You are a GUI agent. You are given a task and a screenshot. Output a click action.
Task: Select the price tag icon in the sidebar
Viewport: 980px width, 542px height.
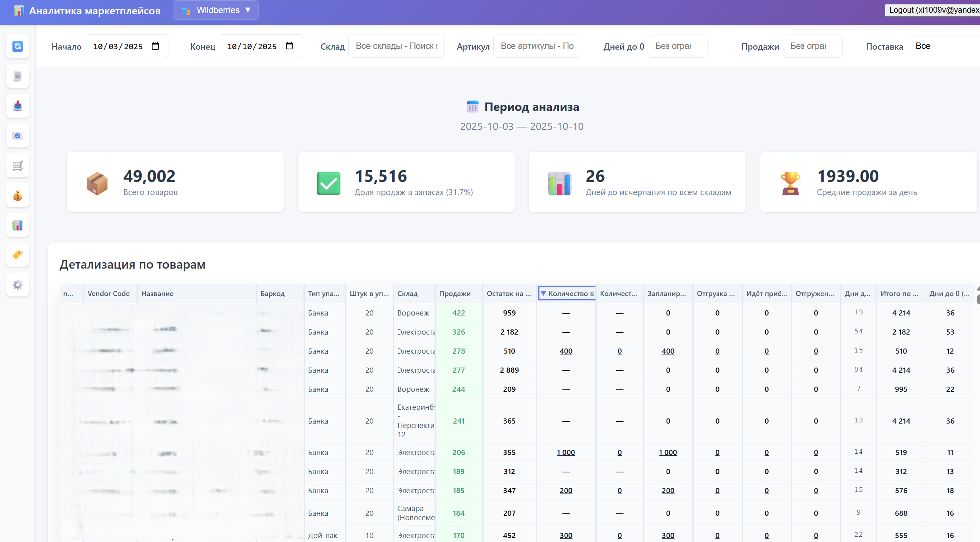click(x=17, y=255)
